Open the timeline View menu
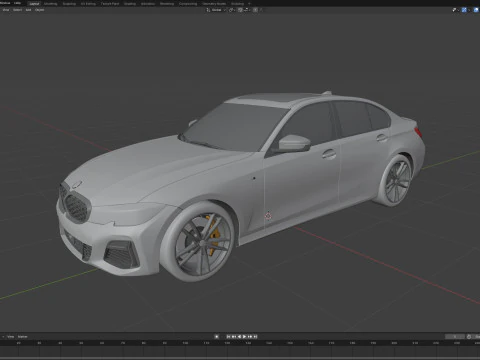 tap(11, 337)
